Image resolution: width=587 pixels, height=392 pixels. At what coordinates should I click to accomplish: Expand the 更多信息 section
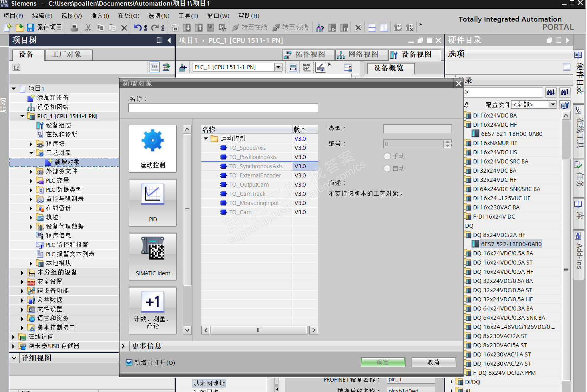(x=123, y=346)
